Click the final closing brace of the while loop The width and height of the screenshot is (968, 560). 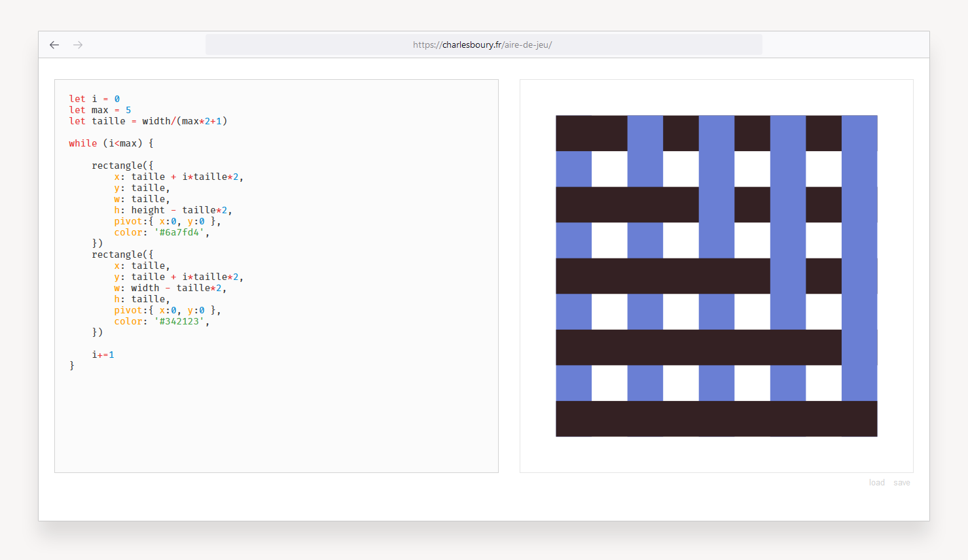72,366
